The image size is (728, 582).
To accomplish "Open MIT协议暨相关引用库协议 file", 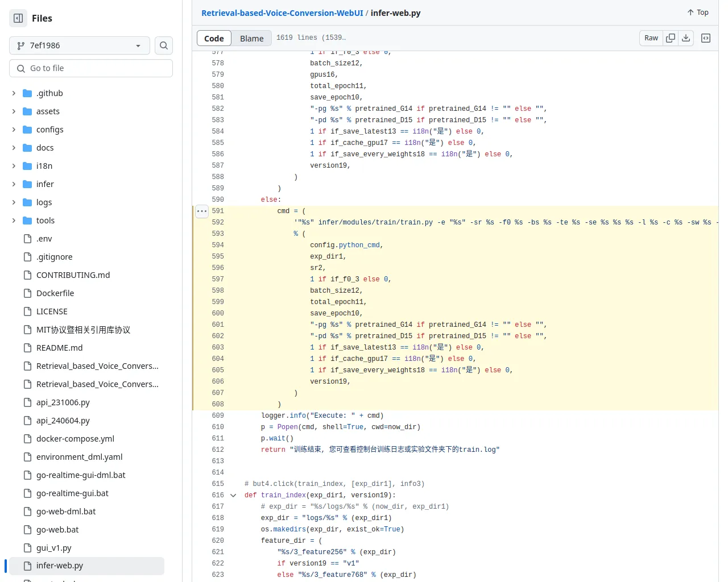I will coord(83,330).
